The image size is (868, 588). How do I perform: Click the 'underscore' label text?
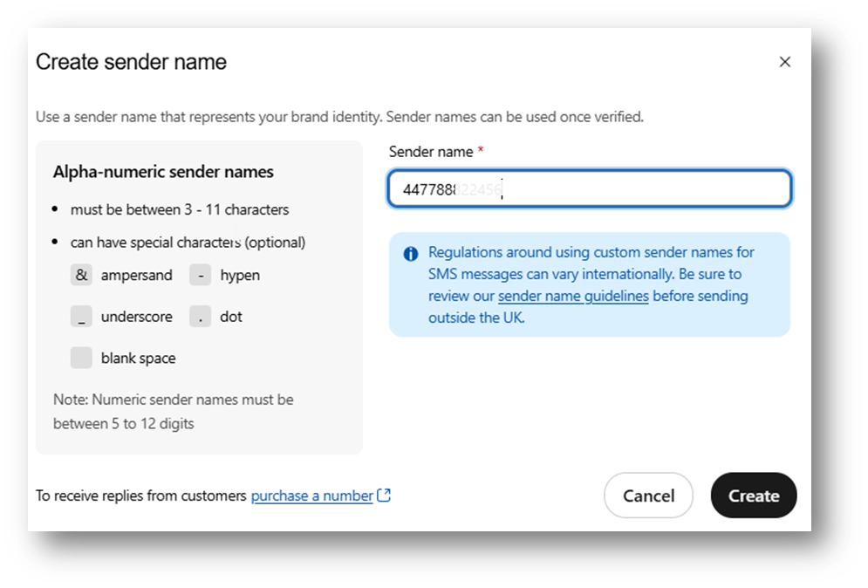136,317
